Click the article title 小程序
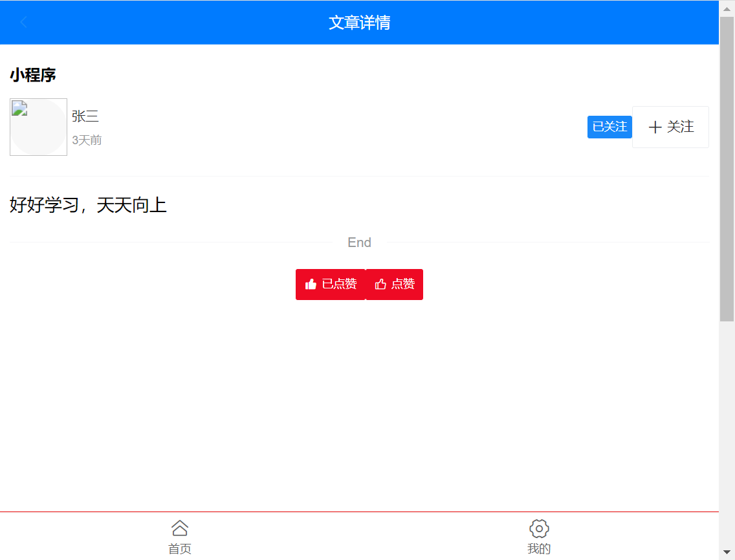This screenshot has width=735, height=560. click(33, 75)
